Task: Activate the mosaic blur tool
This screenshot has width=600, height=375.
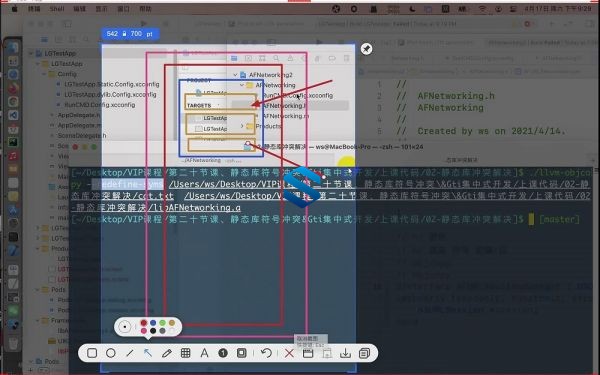Action: [x=186, y=353]
